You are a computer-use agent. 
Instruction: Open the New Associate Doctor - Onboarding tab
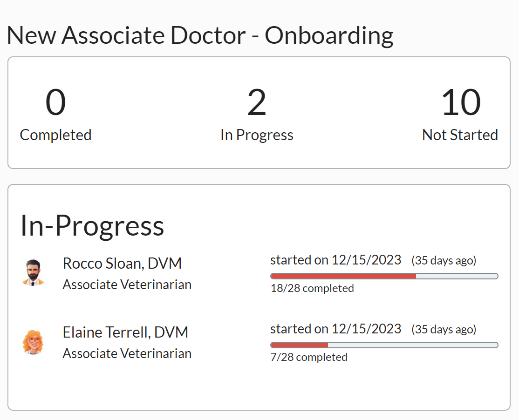pos(200,35)
